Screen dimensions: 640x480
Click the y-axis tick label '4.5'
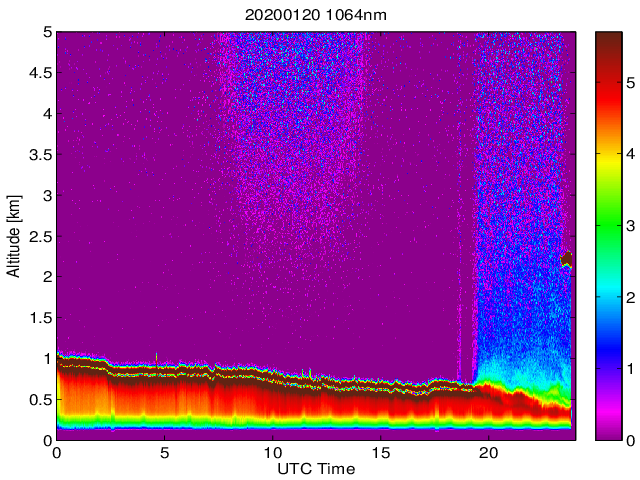click(38, 72)
